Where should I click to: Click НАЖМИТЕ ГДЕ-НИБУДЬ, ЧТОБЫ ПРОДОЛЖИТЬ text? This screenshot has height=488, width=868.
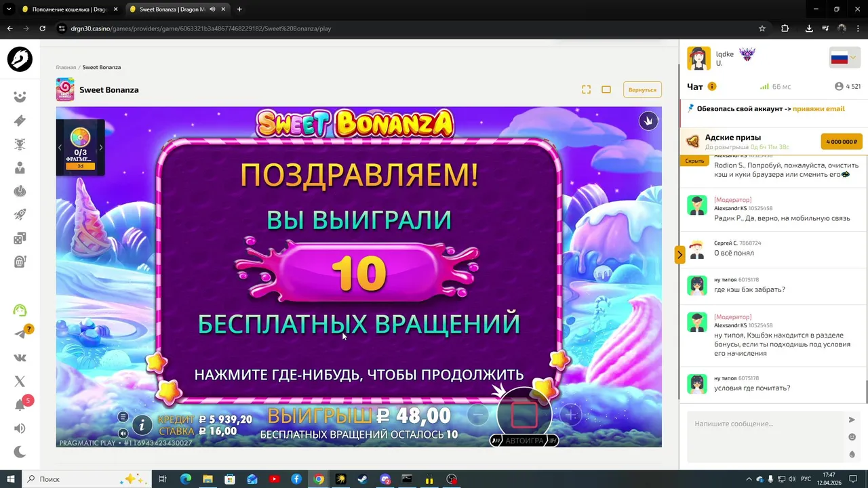(x=359, y=375)
